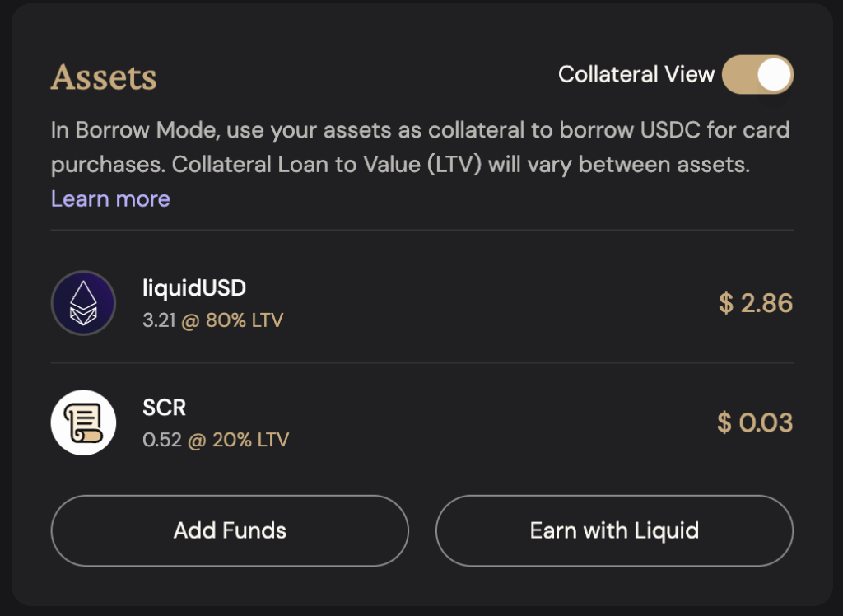Select the SCR asset name
Viewport: 843px width, 616px height.
tap(164, 408)
